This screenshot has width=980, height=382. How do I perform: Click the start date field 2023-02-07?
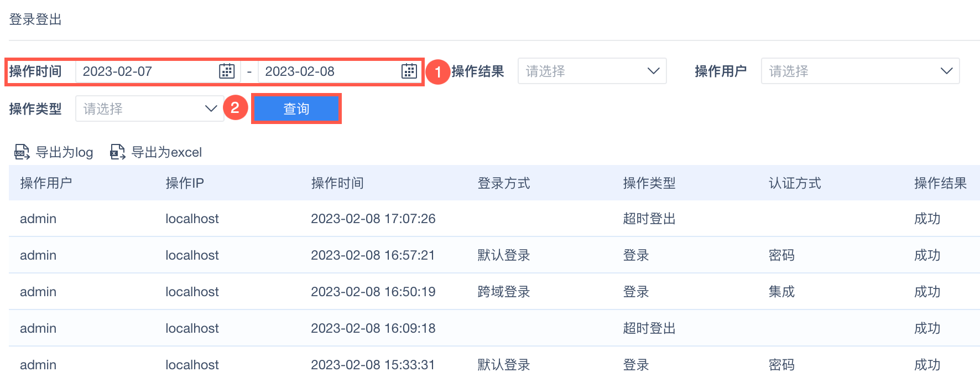147,71
